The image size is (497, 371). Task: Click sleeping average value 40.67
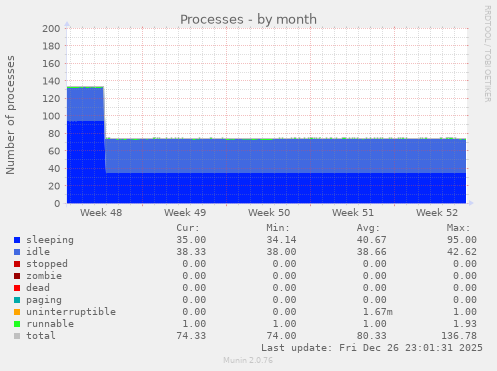372,240
